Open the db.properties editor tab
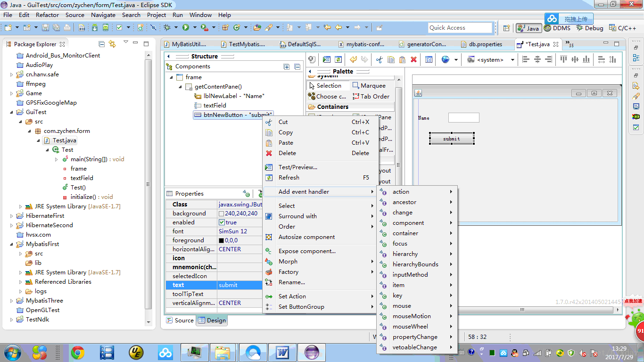This screenshot has width=644, height=362. [x=481, y=44]
